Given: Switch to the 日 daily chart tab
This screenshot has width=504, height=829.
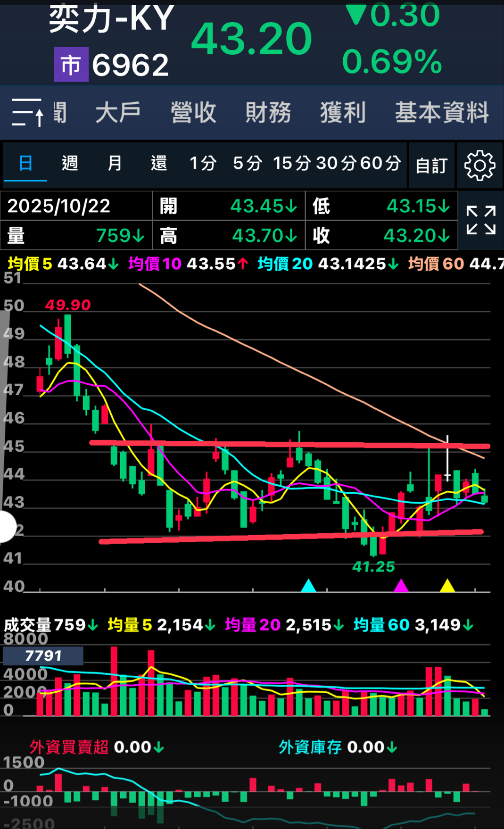Looking at the screenshot, I should tap(25, 164).
